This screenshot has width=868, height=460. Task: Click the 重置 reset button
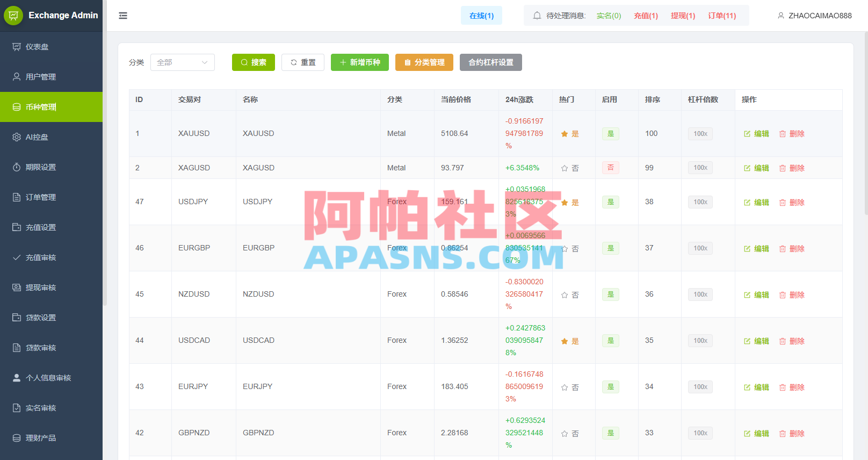303,62
